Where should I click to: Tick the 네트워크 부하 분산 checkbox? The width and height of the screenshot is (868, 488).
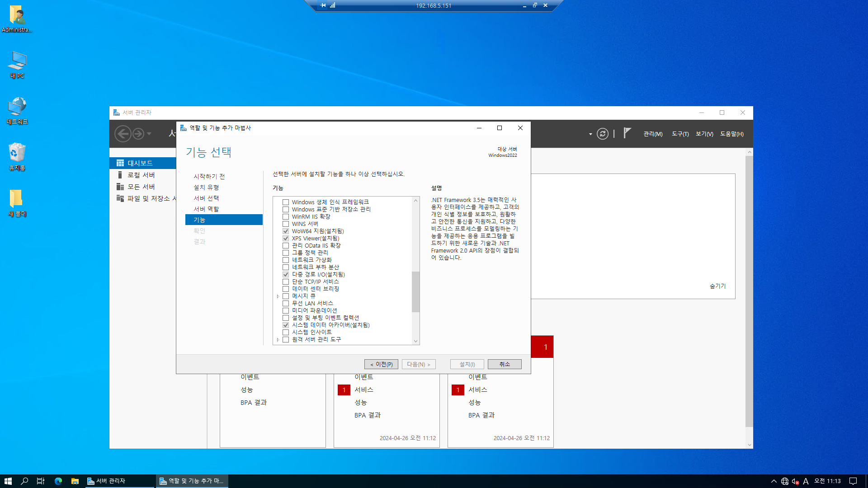point(286,267)
